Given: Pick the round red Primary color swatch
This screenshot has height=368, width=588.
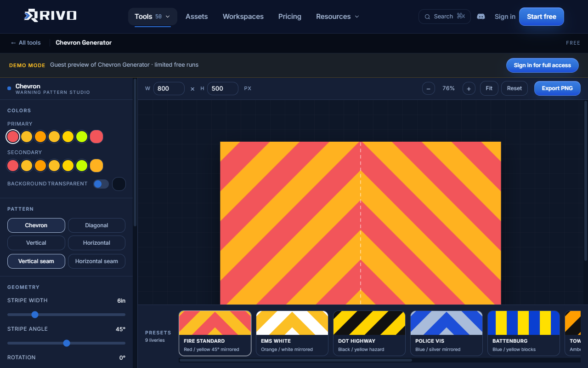Looking at the screenshot, I should 13,137.
